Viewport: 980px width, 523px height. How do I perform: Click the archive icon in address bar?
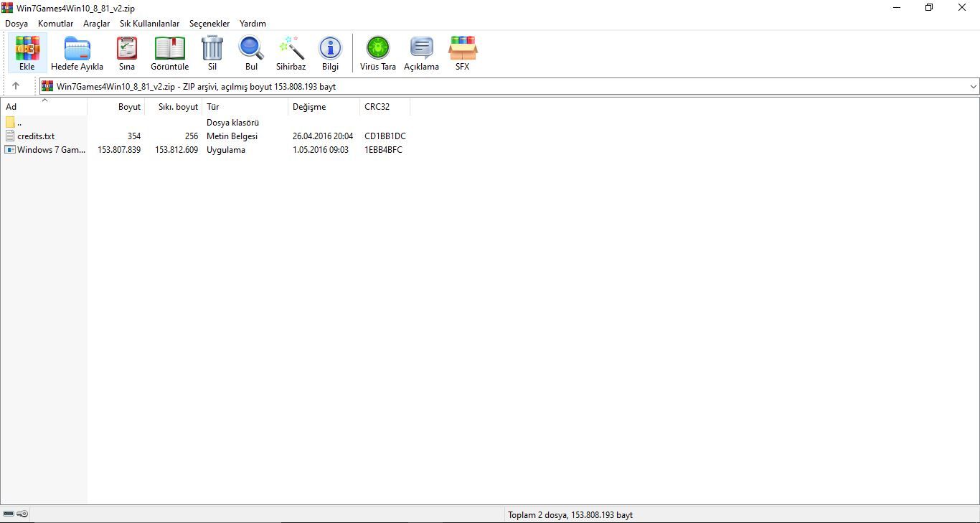[47, 86]
